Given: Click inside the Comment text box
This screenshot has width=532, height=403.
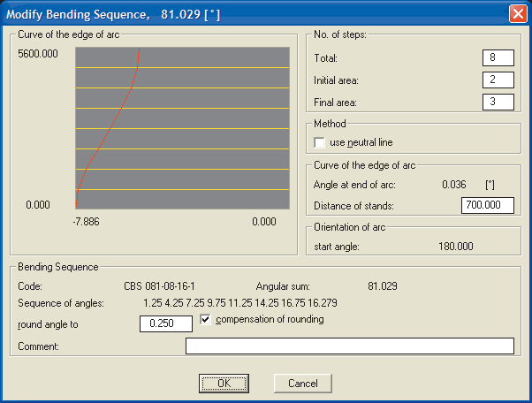Looking at the screenshot, I should click(349, 346).
